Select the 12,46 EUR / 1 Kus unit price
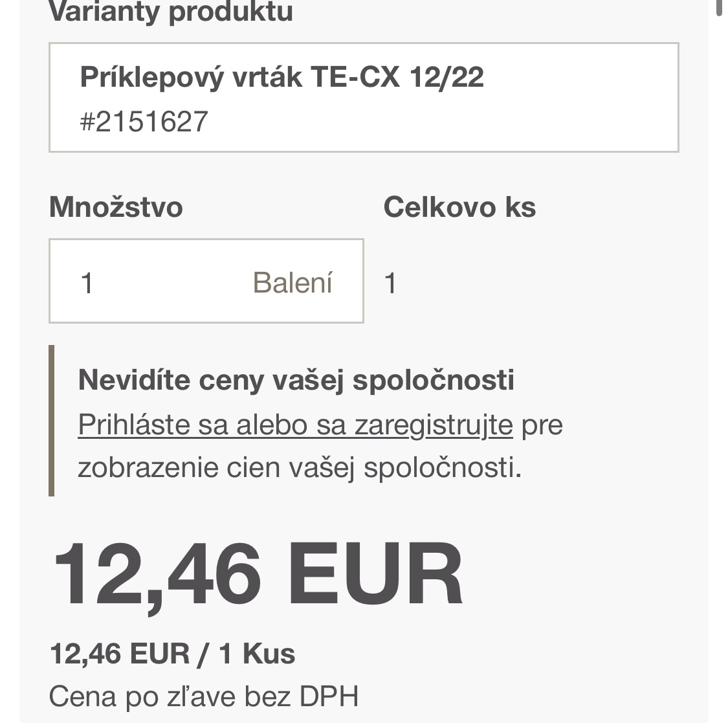 (172, 654)
